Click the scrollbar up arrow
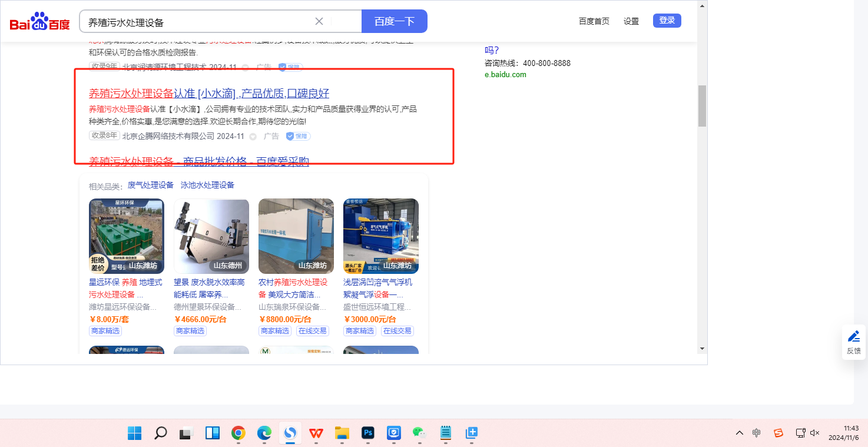The width and height of the screenshot is (868, 447). coord(702,5)
